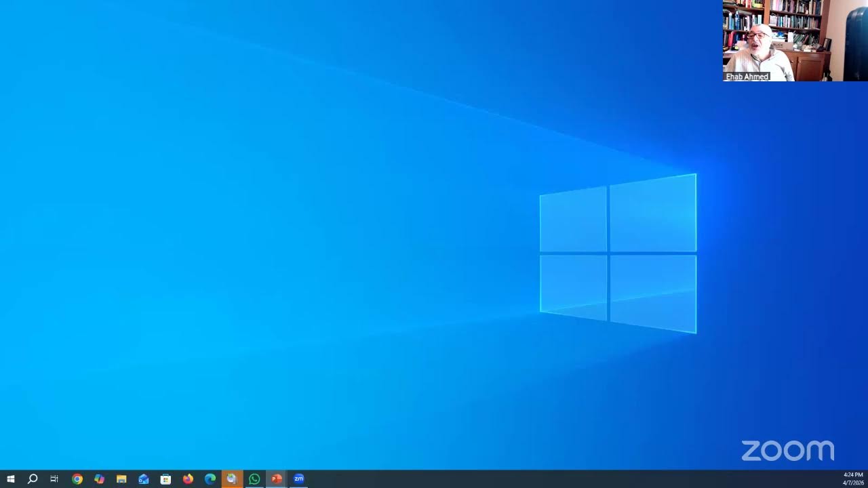This screenshot has width=868, height=488.
Task: Open Outlook from the taskbar
Action: 144,479
